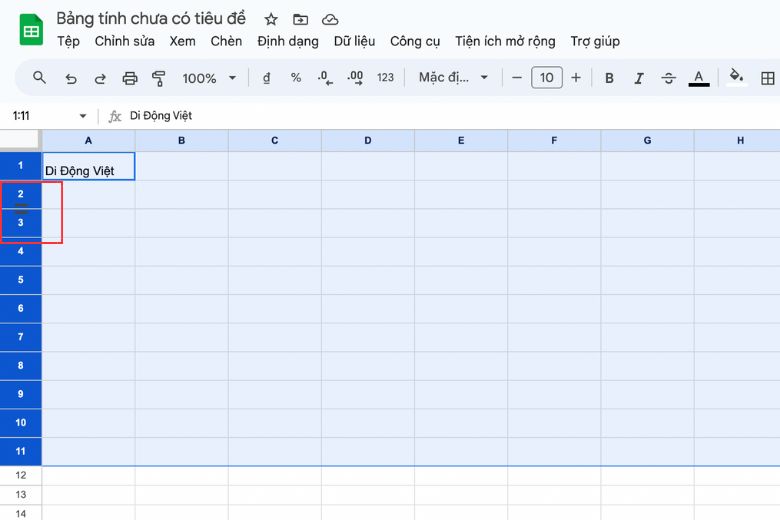Select row 13 header
This screenshot has width=780, height=520.
coord(20,495)
